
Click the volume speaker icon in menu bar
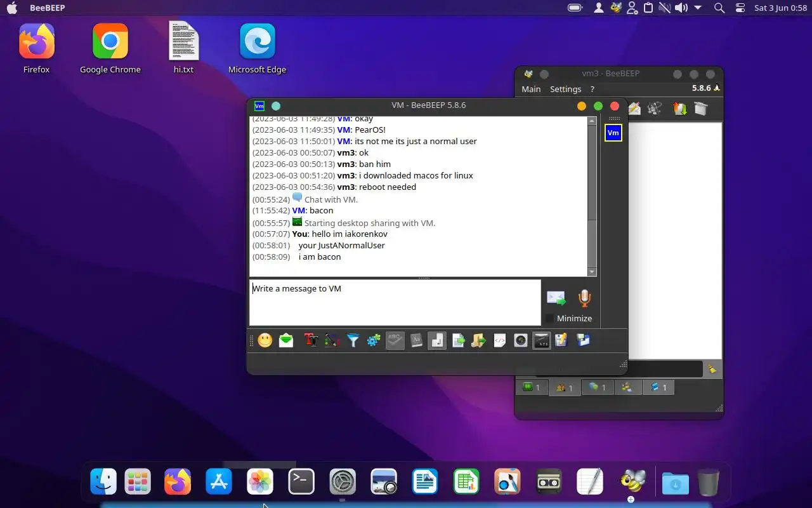click(x=681, y=8)
